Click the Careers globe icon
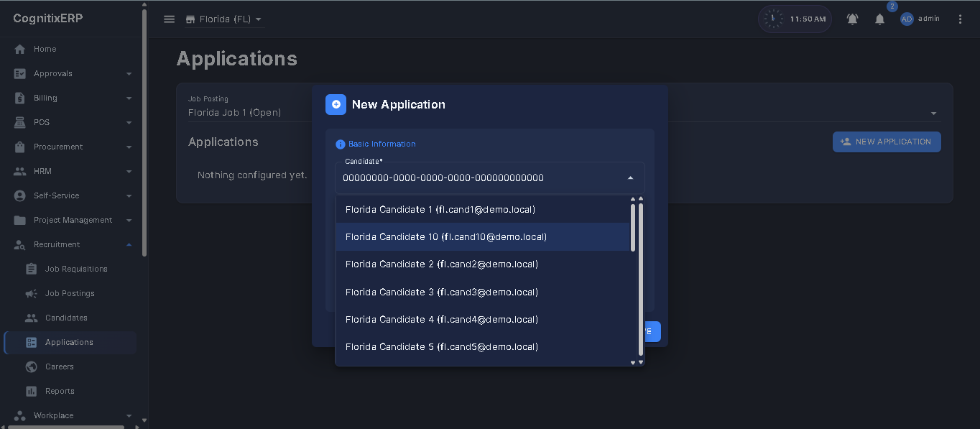 tap(31, 366)
